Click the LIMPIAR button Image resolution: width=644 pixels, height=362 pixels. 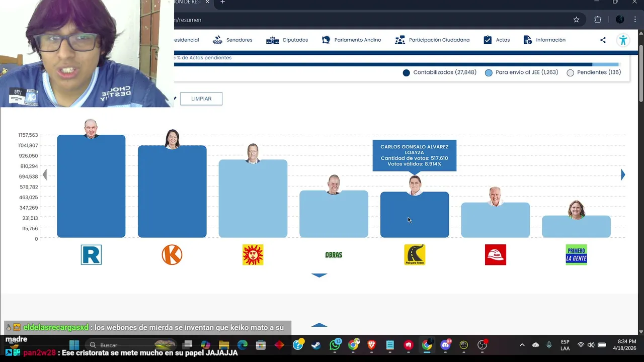click(x=201, y=99)
